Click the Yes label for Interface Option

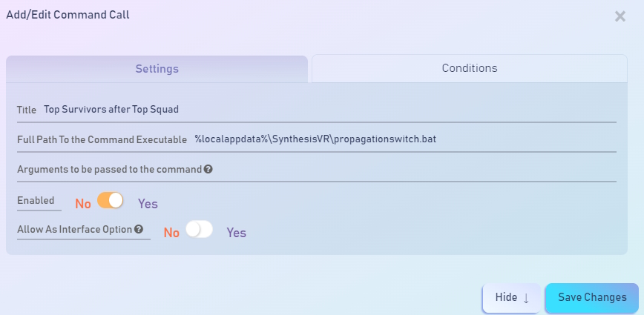(x=237, y=233)
